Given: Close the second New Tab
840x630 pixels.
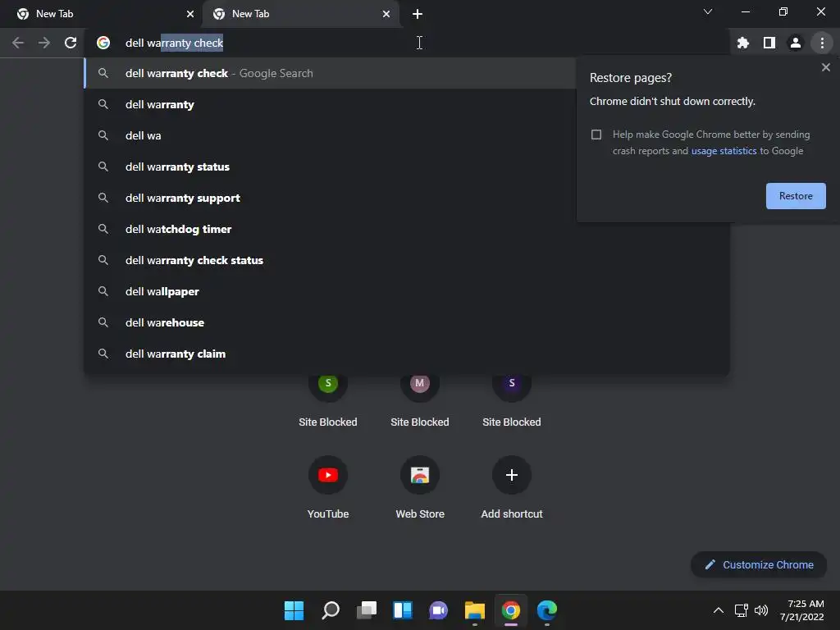Looking at the screenshot, I should pos(386,14).
